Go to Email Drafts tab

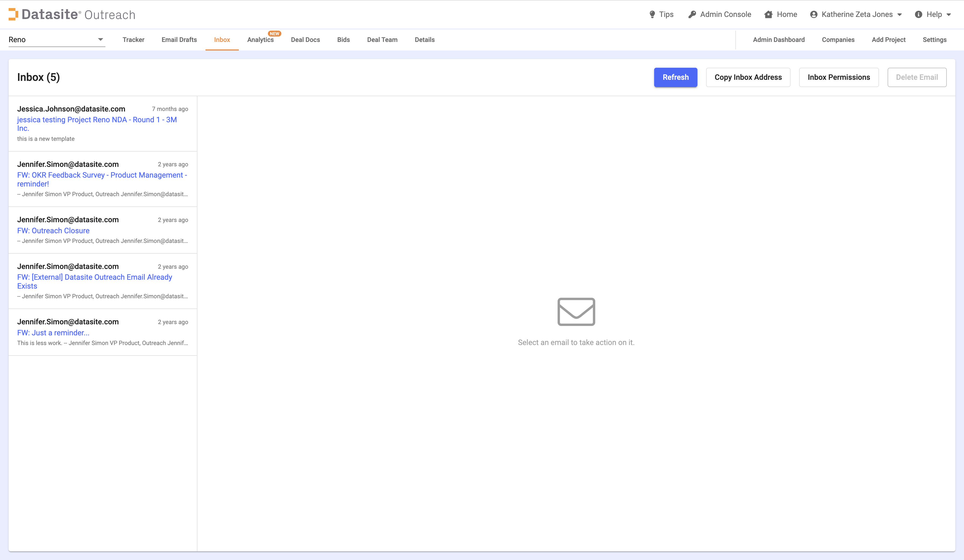pyautogui.click(x=179, y=40)
